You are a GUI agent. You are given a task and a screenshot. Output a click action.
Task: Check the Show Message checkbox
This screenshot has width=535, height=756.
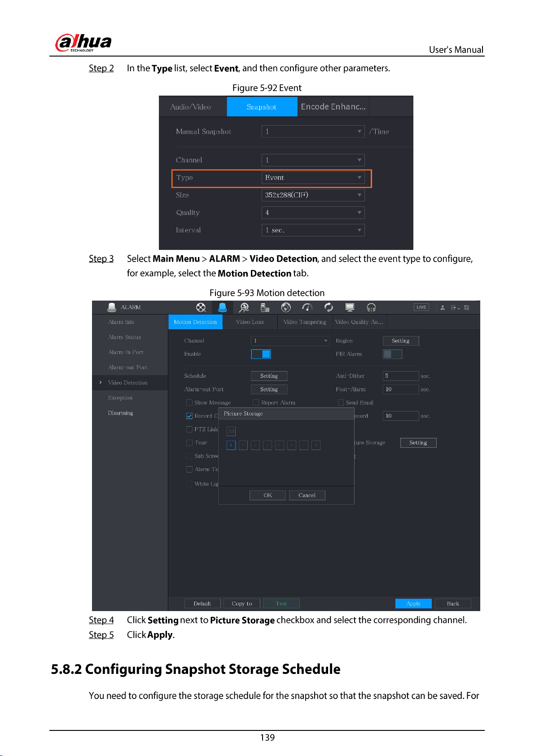click(x=189, y=402)
